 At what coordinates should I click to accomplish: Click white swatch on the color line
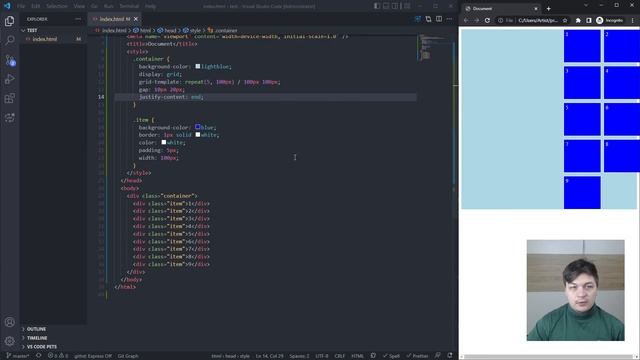click(x=164, y=142)
